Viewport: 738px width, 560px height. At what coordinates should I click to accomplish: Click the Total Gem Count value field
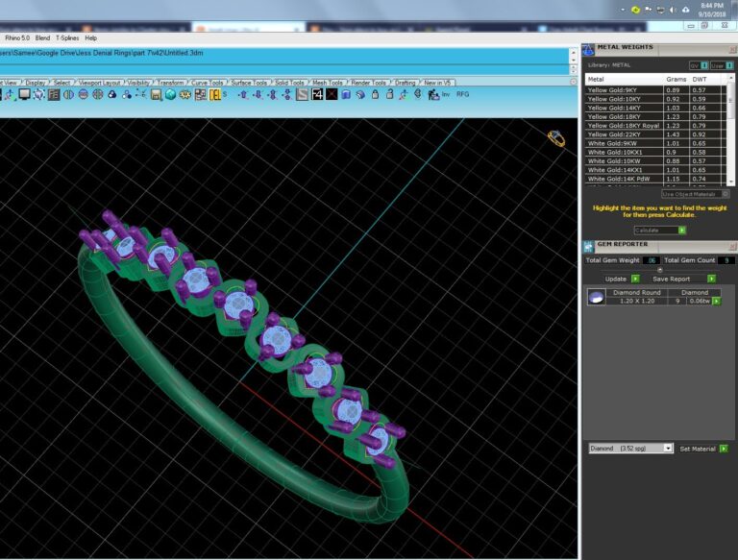point(726,260)
